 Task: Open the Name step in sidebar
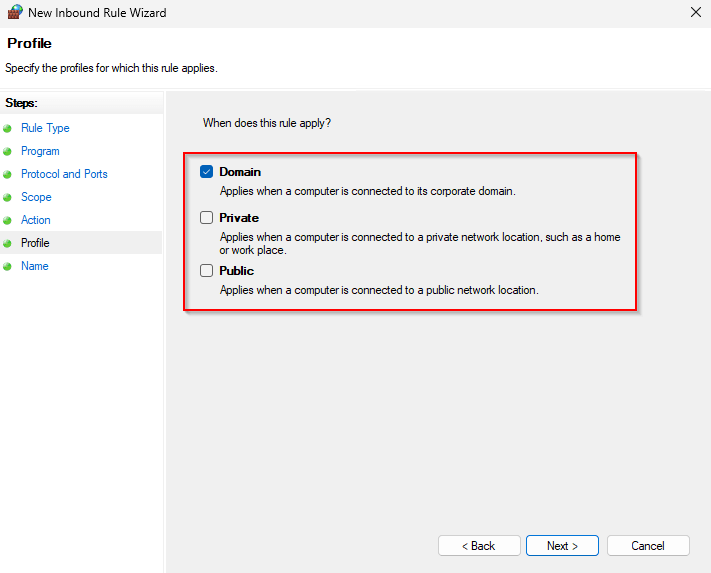[35, 266]
